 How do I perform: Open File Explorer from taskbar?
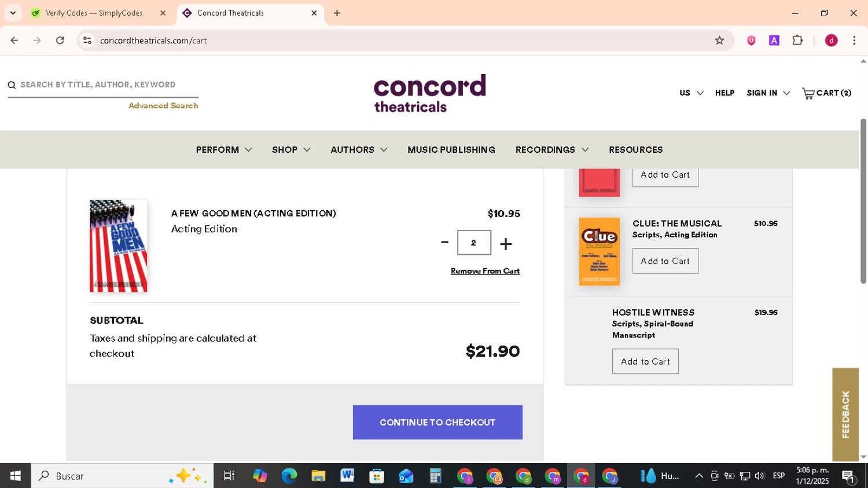(318, 476)
